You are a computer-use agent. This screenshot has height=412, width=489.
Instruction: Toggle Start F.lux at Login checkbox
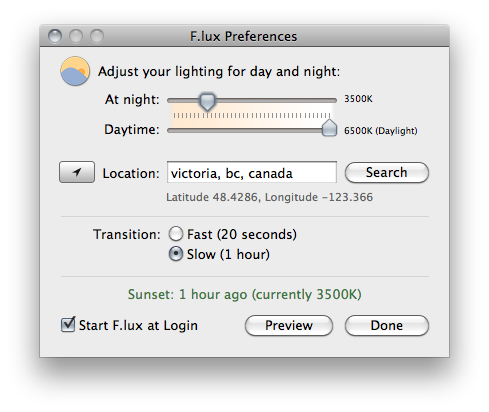click(68, 325)
